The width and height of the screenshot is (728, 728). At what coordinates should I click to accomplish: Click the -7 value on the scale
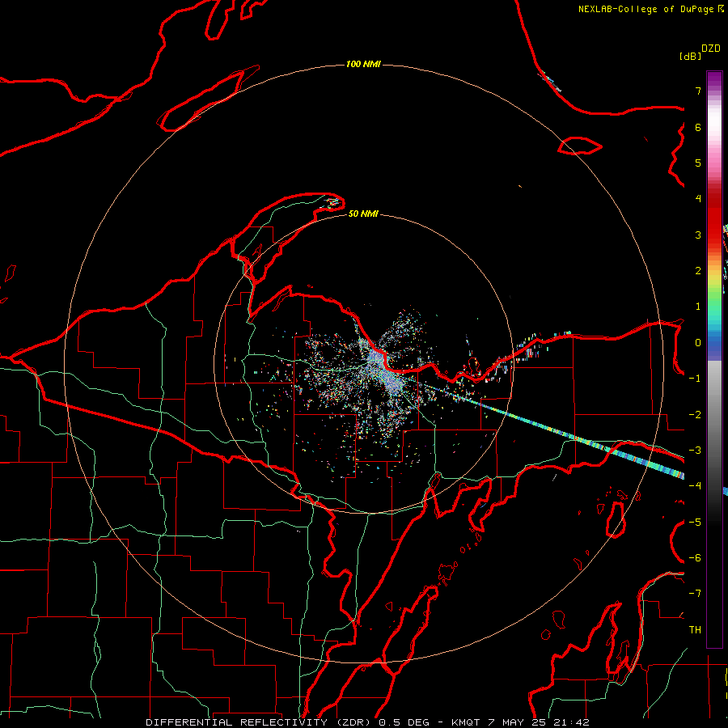click(695, 594)
